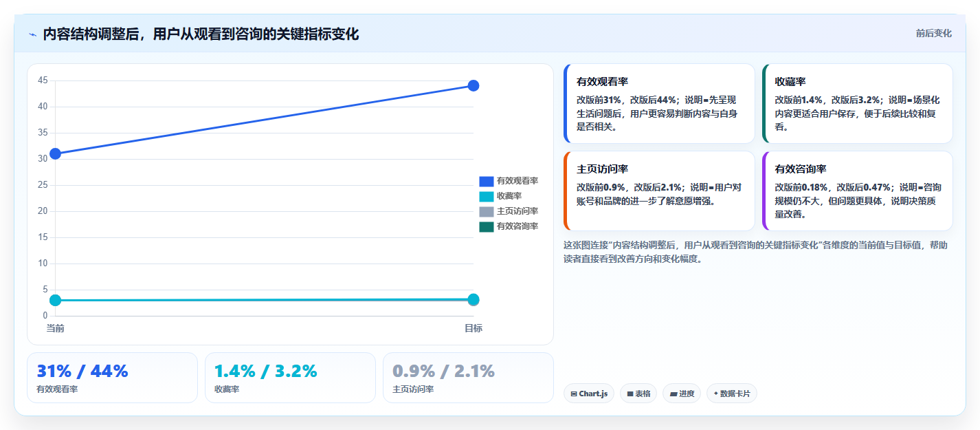
Task: Click the 30 y-axis tick label
Action: [x=43, y=159]
